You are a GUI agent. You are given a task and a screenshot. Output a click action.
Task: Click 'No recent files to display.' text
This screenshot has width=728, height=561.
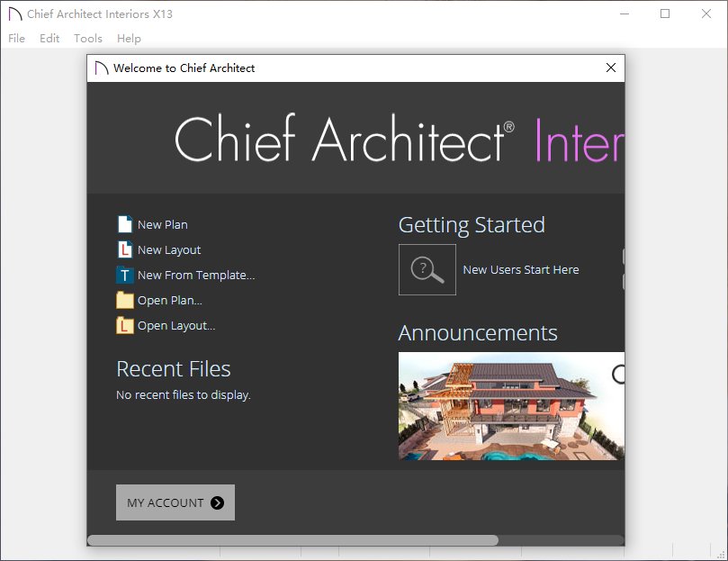click(x=183, y=395)
